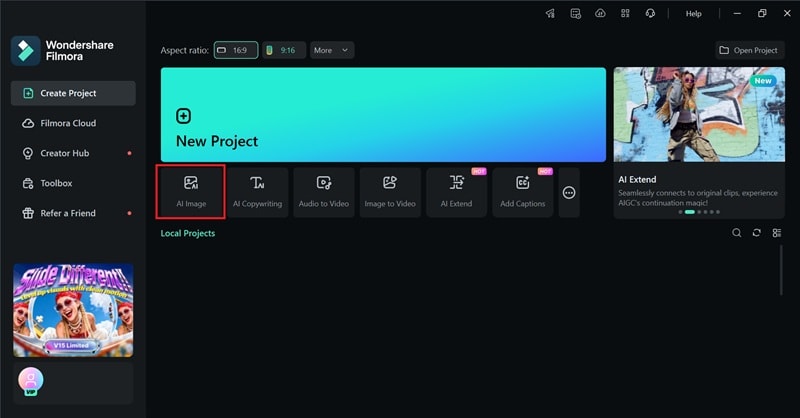Show more tools with the ellipsis button
800x418 pixels.
pyautogui.click(x=569, y=192)
